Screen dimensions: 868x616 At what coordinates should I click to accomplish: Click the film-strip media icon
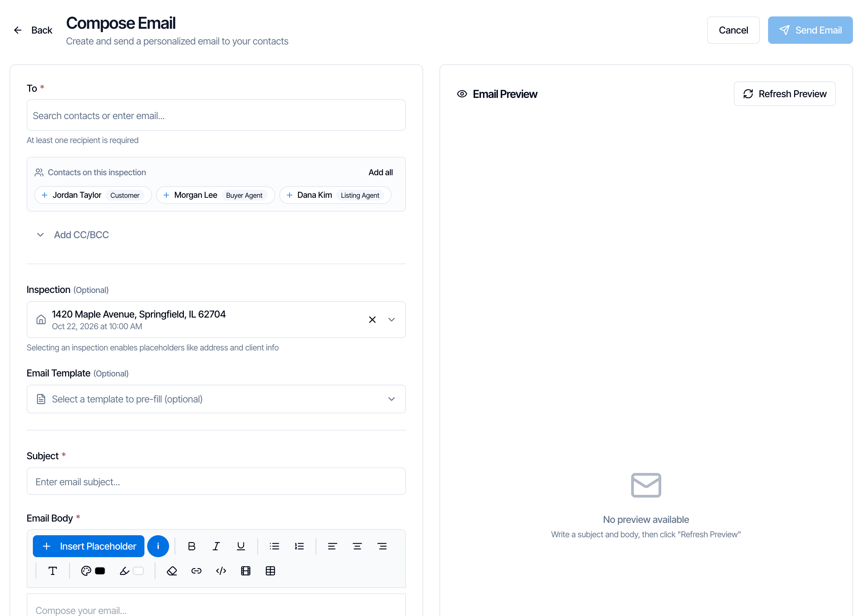tap(246, 571)
